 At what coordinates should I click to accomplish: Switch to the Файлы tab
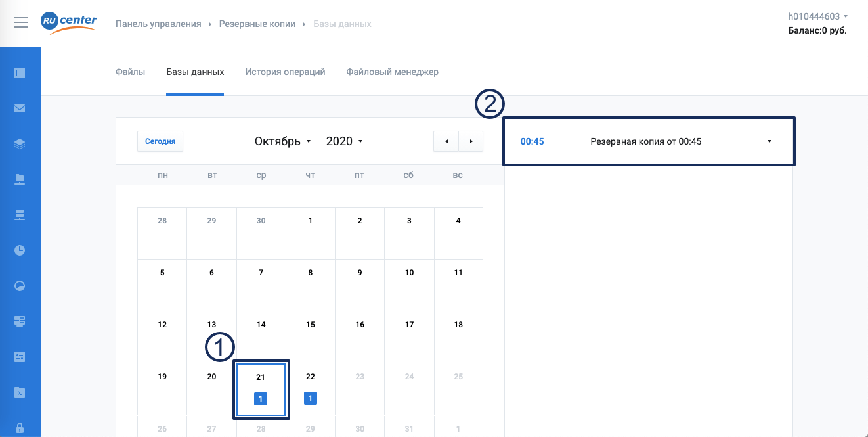130,72
